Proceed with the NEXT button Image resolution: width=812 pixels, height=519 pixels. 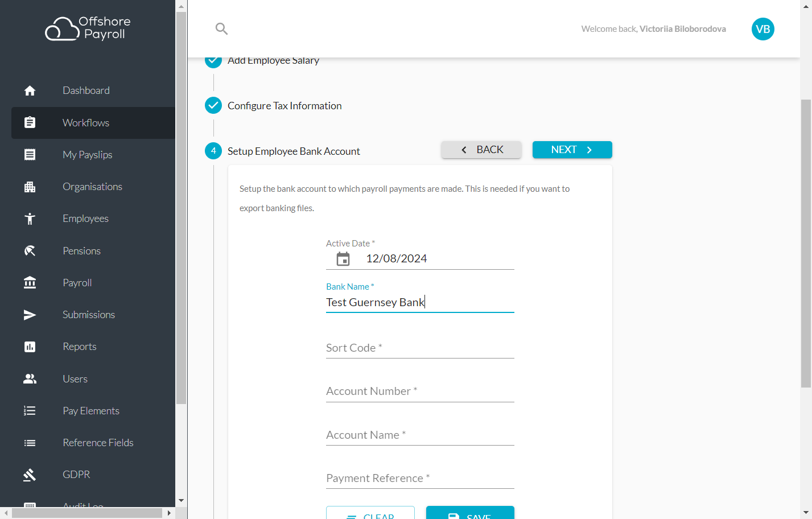(x=572, y=150)
